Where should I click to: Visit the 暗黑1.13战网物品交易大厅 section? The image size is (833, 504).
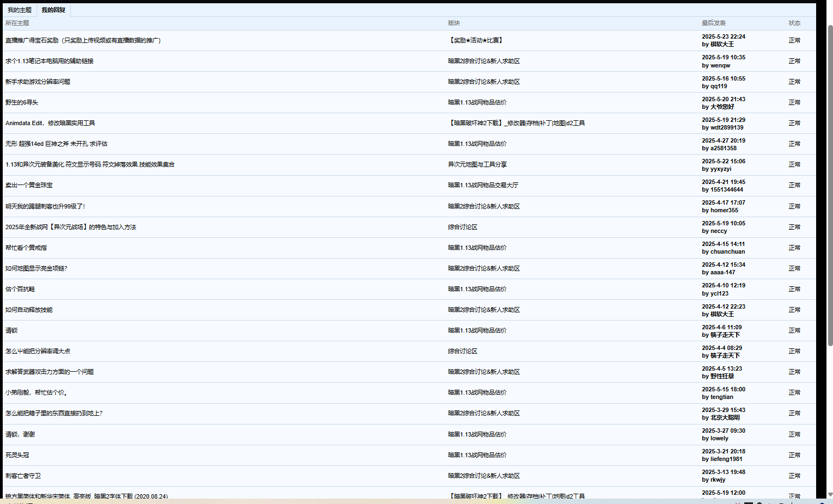483,185
